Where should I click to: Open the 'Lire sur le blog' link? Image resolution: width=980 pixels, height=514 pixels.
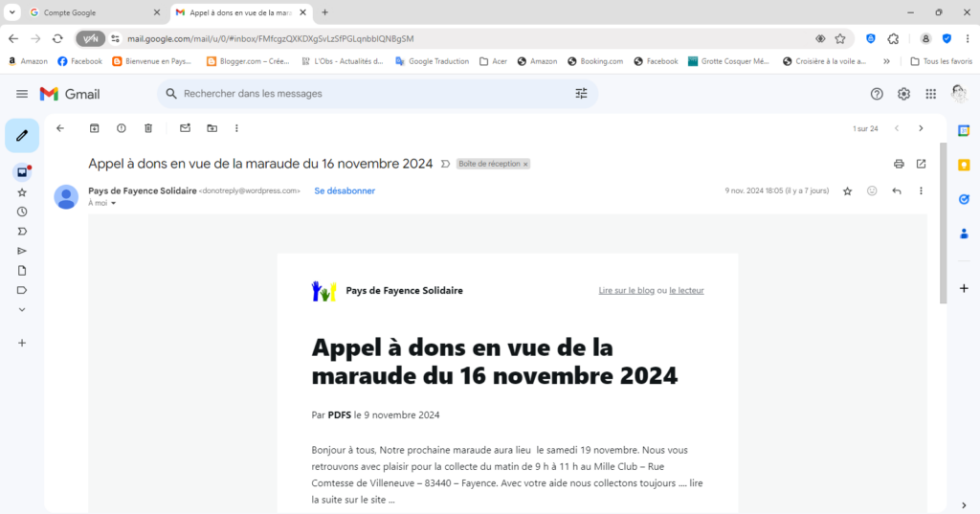point(626,290)
